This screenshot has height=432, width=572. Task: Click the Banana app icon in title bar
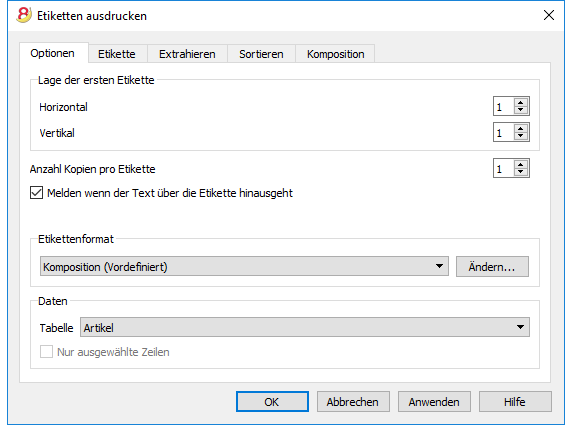(x=24, y=15)
